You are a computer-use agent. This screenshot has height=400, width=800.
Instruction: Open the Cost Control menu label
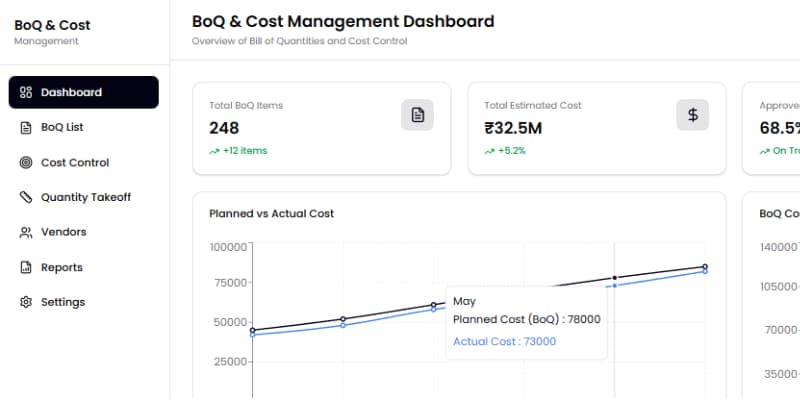pyautogui.click(x=75, y=163)
